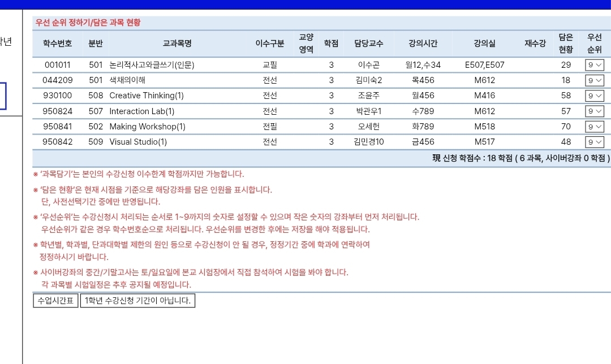Change priority select for Making Workshop(1)

(595, 127)
